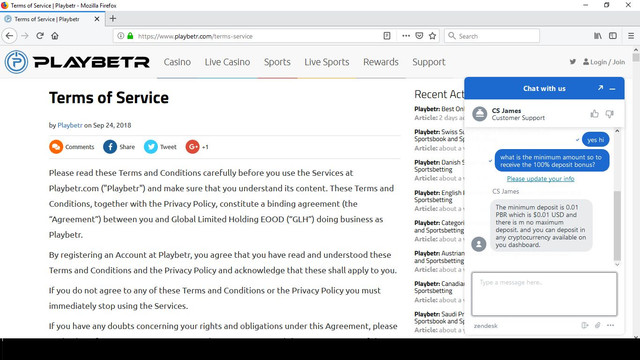
Task: Open the Sports menu
Action: 277,62
